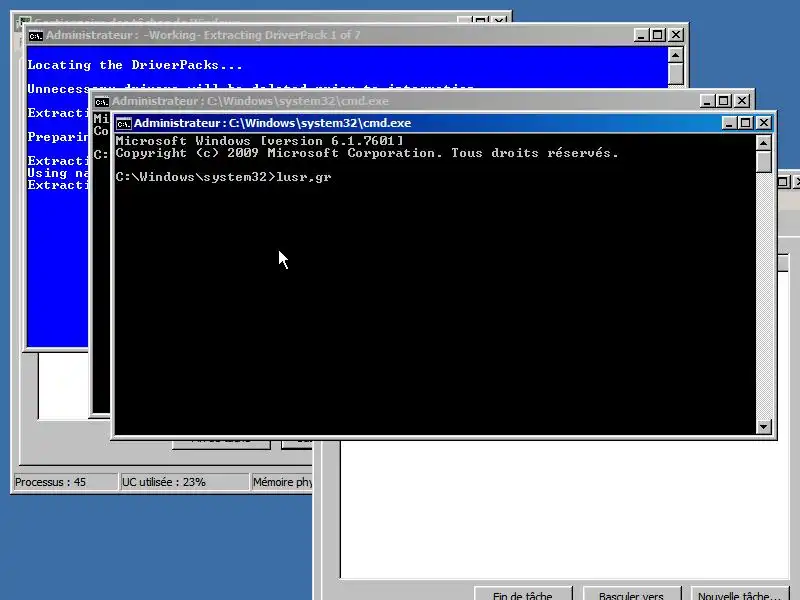
Task: Minimize the front cmd.exe window
Action: point(729,123)
